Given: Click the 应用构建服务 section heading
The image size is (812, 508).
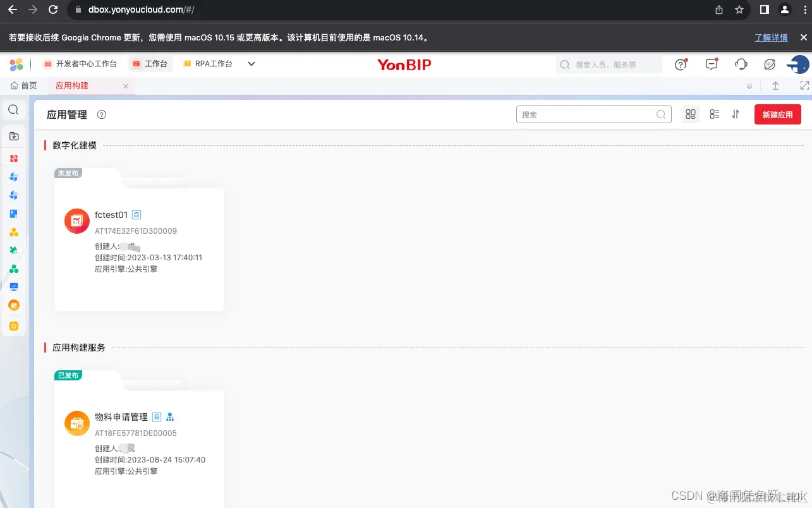Looking at the screenshot, I should [x=79, y=348].
